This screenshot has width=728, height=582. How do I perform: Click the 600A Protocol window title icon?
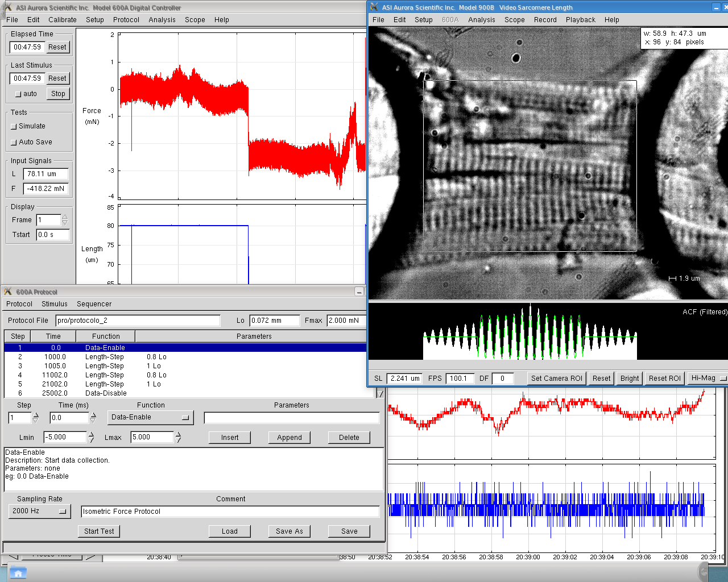(x=8, y=292)
